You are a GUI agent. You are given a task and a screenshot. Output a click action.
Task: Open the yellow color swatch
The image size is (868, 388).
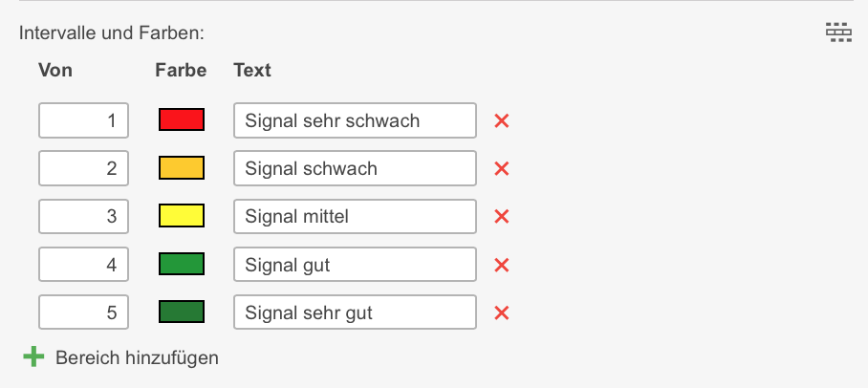point(182,216)
